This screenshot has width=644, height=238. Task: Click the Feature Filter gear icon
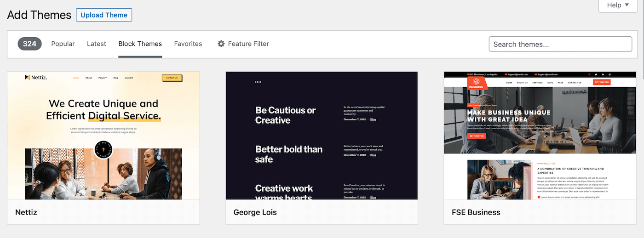click(x=221, y=44)
